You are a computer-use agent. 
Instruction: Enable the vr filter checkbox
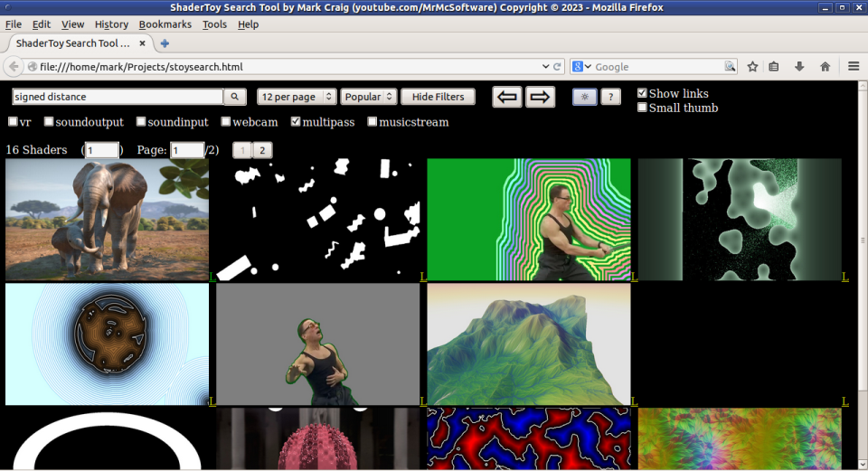pos(13,122)
